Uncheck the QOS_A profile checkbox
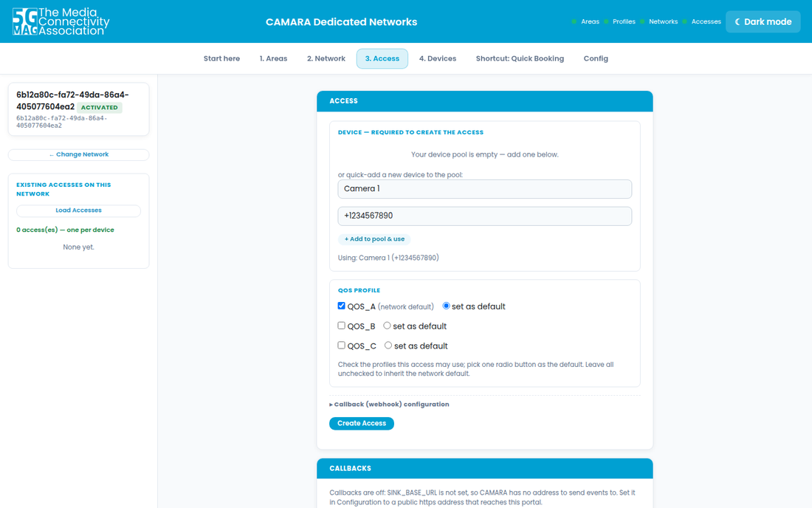The height and width of the screenshot is (508, 812). point(341,306)
